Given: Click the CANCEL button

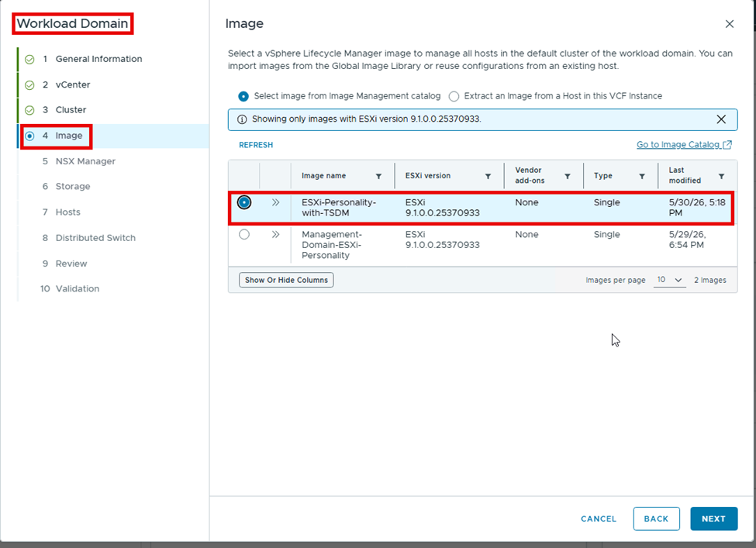Looking at the screenshot, I should 599,519.
